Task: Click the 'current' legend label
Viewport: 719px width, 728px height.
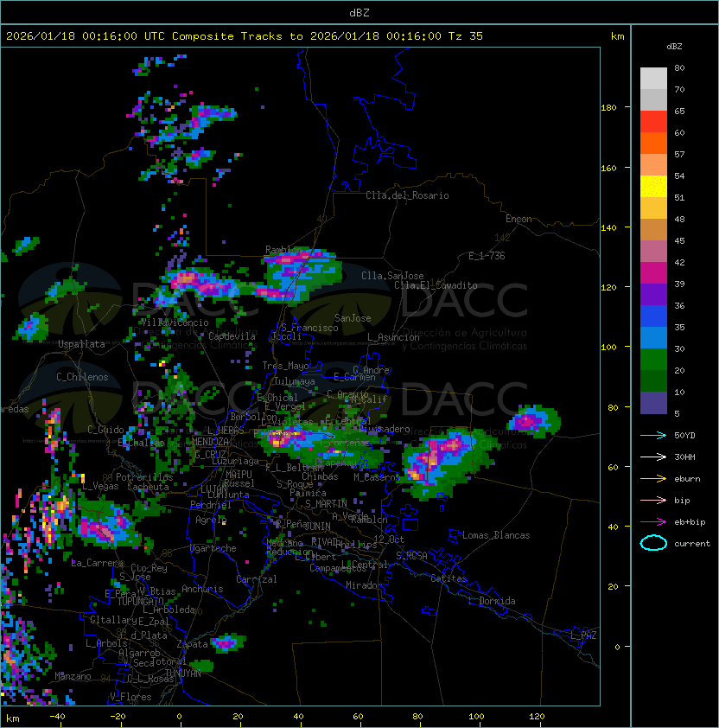Action: tap(692, 544)
